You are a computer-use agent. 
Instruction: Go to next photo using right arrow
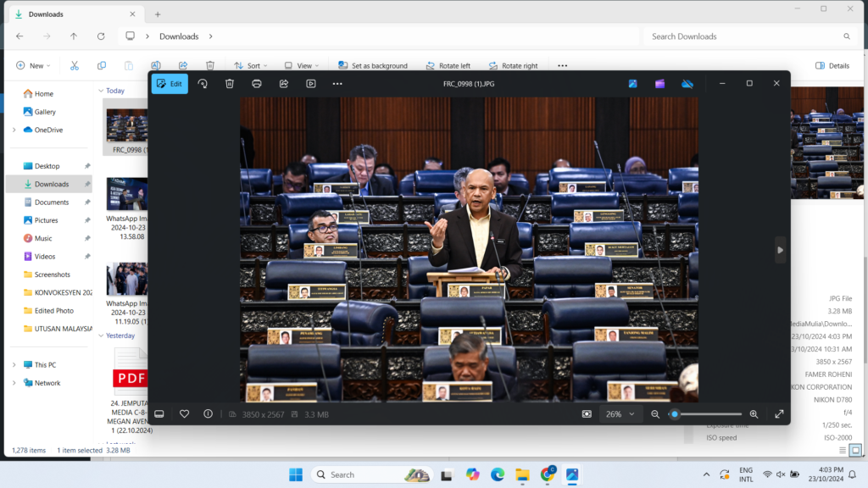coord(780,249)
